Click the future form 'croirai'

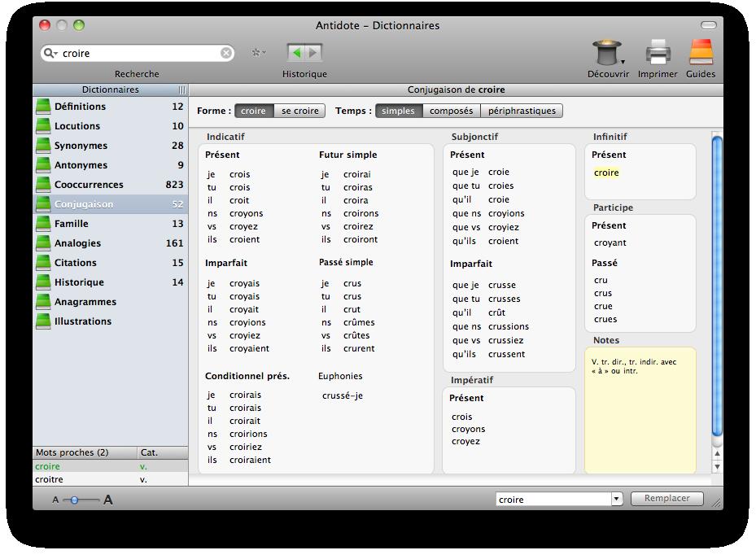click(356, 174)
